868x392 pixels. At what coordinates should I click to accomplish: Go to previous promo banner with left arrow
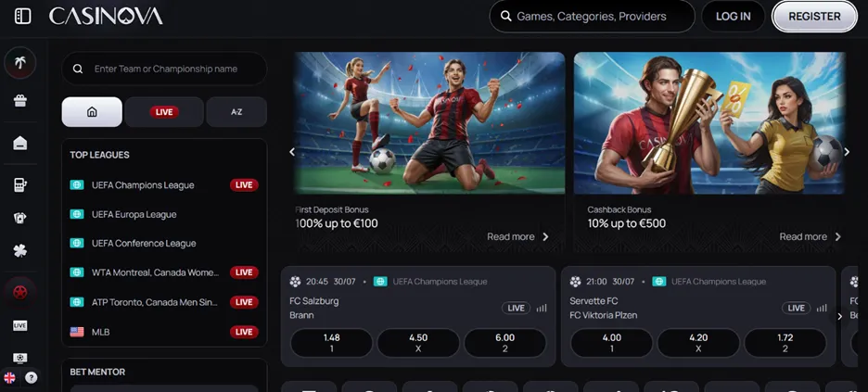[x=292, y=152]
